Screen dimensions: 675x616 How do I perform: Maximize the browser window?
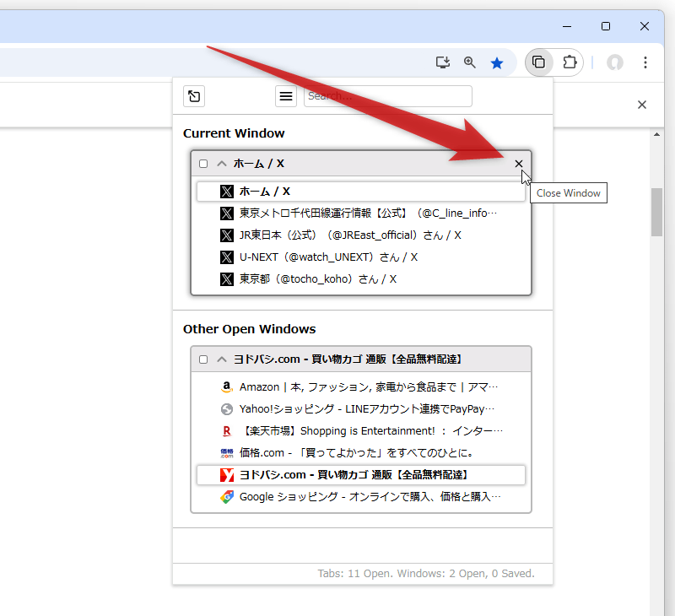606,26
